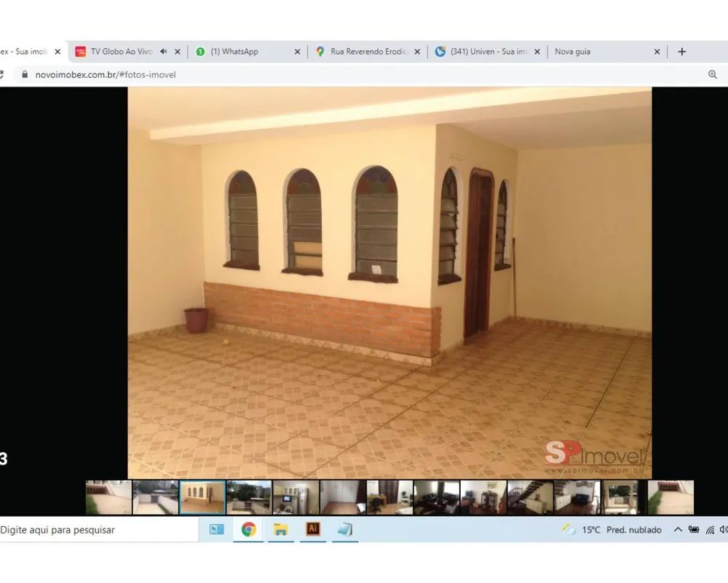Click the Windows taskbar search box
The width and height of the screenshot is (728, 583).
click(x=98, y=530)
